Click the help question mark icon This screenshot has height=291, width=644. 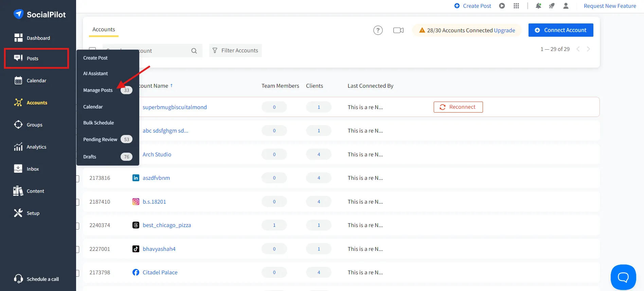378,30
